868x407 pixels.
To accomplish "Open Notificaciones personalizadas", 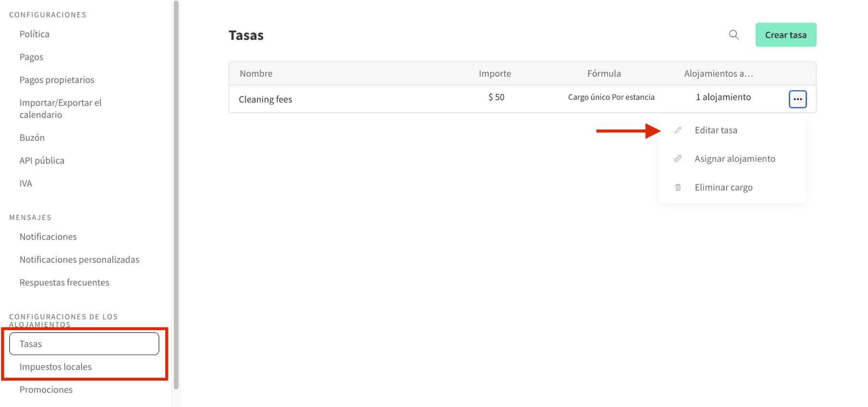I will 79,259.
